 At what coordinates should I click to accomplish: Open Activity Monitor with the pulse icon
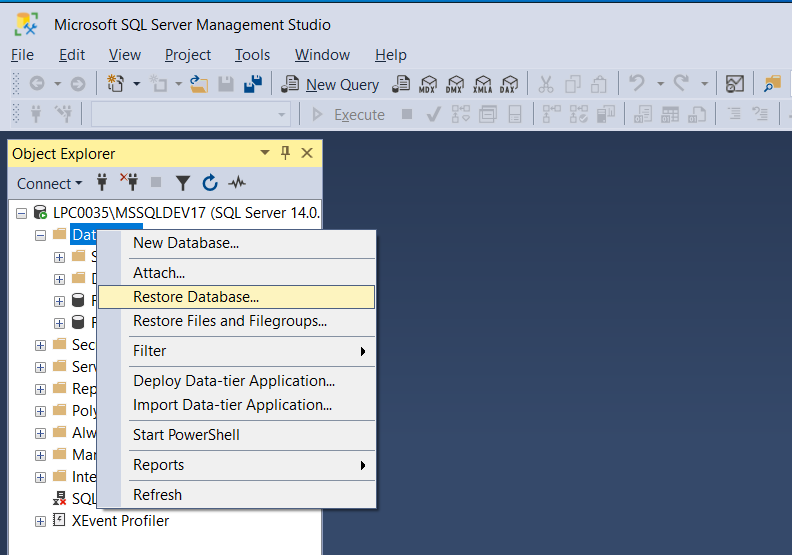click(x=237, y=183)
